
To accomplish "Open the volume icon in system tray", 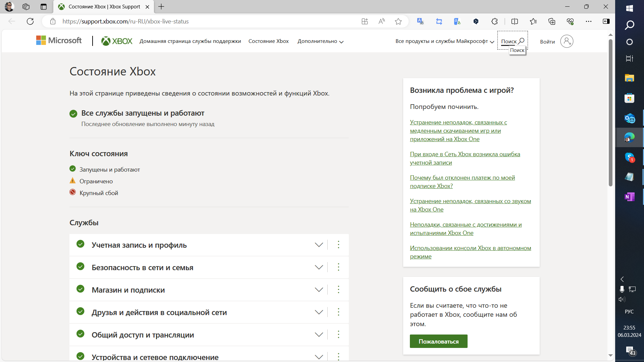I will pyautogui.click(x=622, y=299).
